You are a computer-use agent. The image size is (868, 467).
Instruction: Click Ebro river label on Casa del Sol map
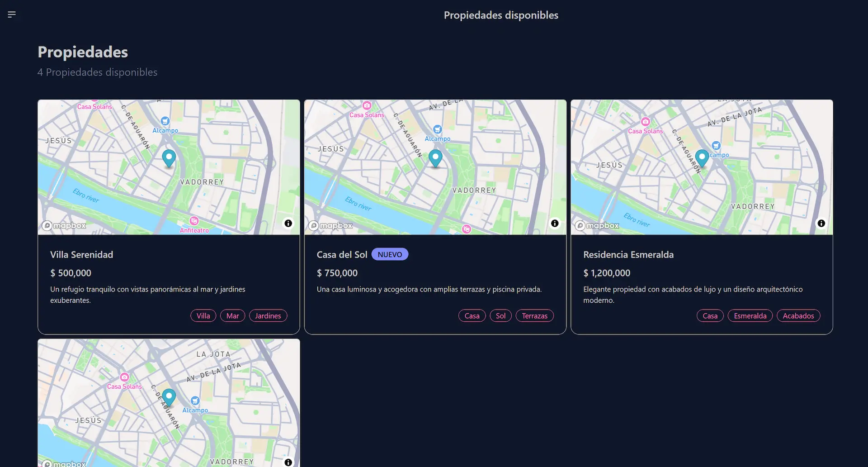pyautogui.click(x=358, y=204)
